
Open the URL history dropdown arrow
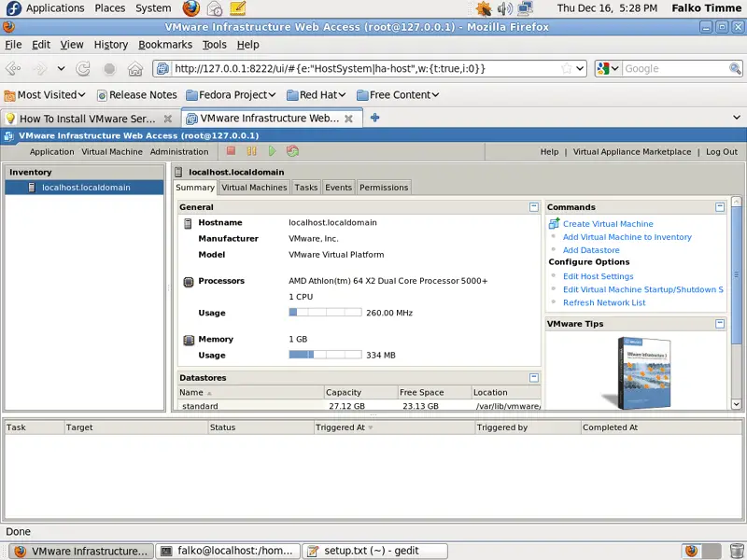580,68
